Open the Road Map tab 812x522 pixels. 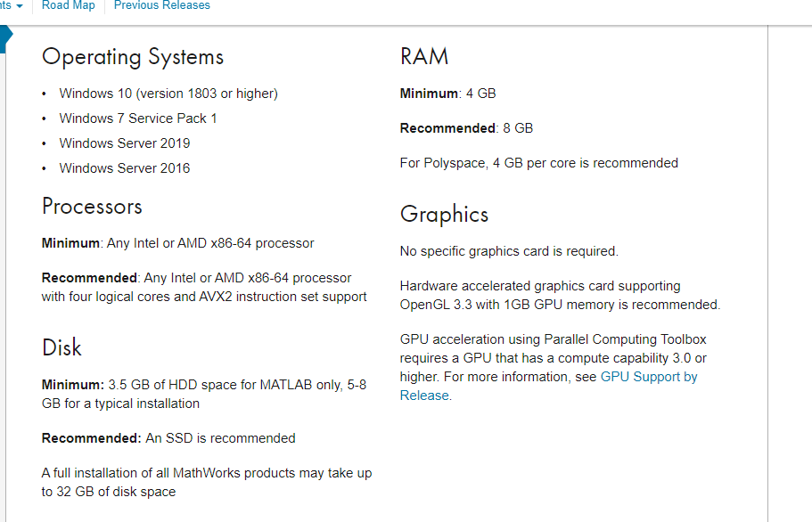pyautogui.click(x=68, y=5)
